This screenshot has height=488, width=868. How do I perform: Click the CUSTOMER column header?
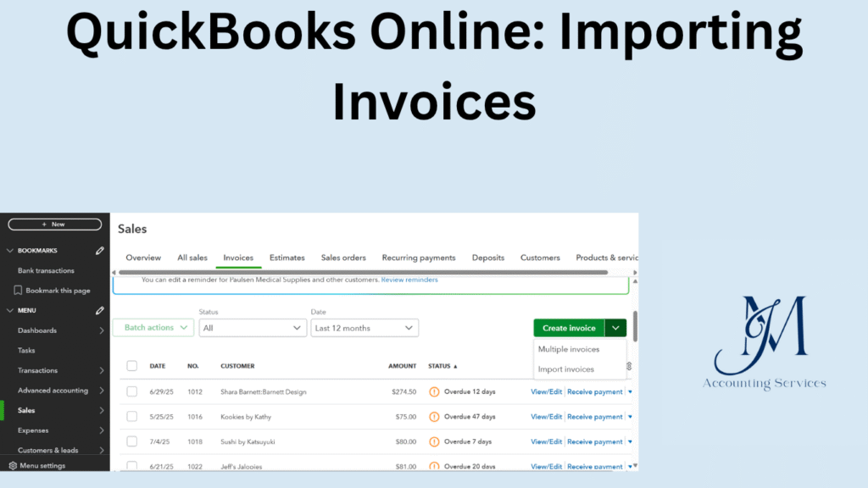coord(237,366)
